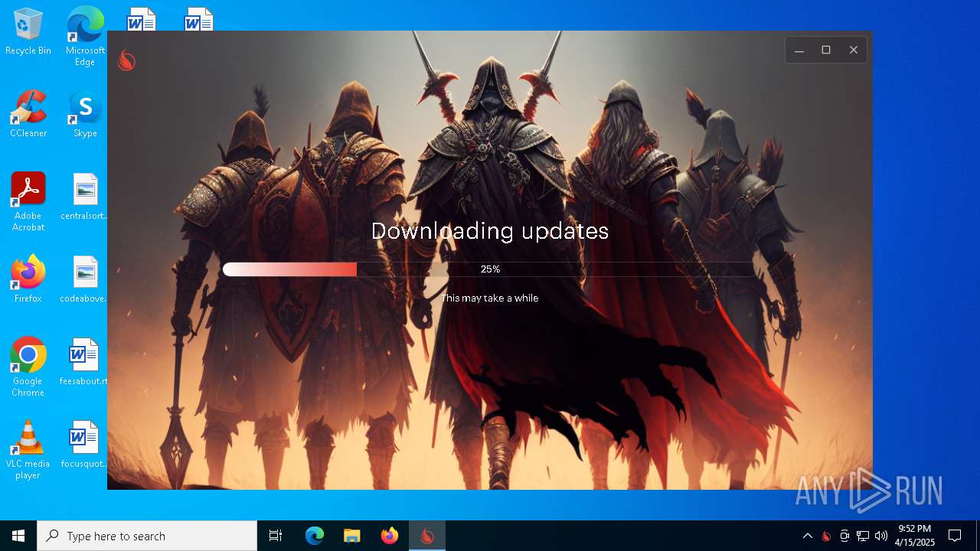The height and width of the screenshot is (551, 980).
Task: Open the notification center icon
Action: click(x=955, y=536)
